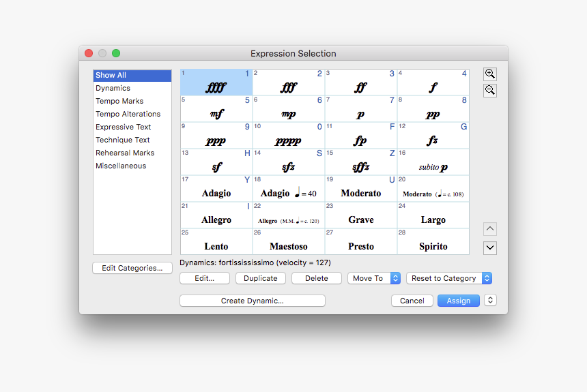Choose the Largo tempo mark

pyautogui.click(x=433, y=215)
